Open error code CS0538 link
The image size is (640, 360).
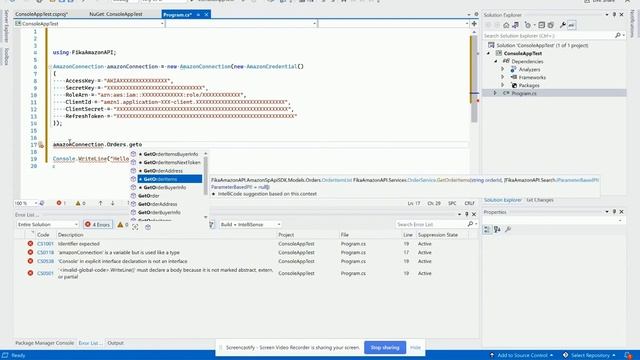(45, 261)
